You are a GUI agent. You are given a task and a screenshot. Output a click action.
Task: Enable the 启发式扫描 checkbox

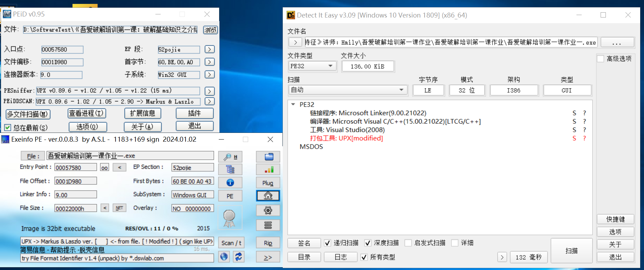(408, 243)
